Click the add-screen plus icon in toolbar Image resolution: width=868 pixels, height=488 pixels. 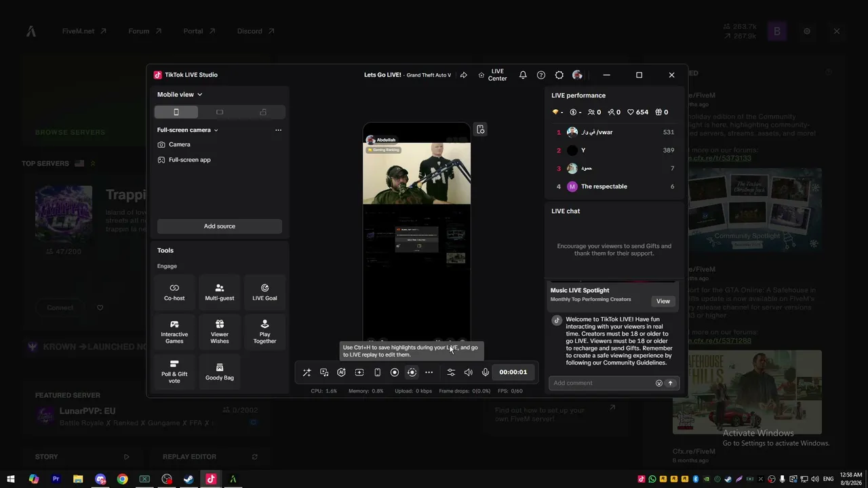coord(359,372)
